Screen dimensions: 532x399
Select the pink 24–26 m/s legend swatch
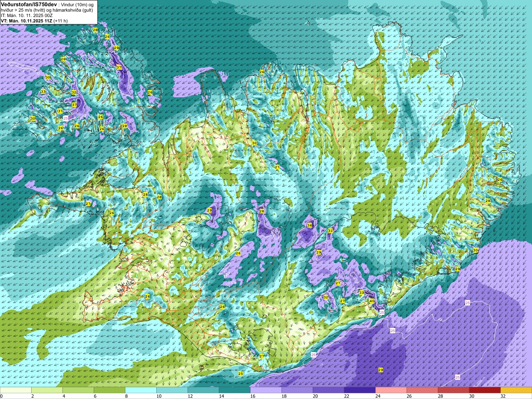click(391, 390)
